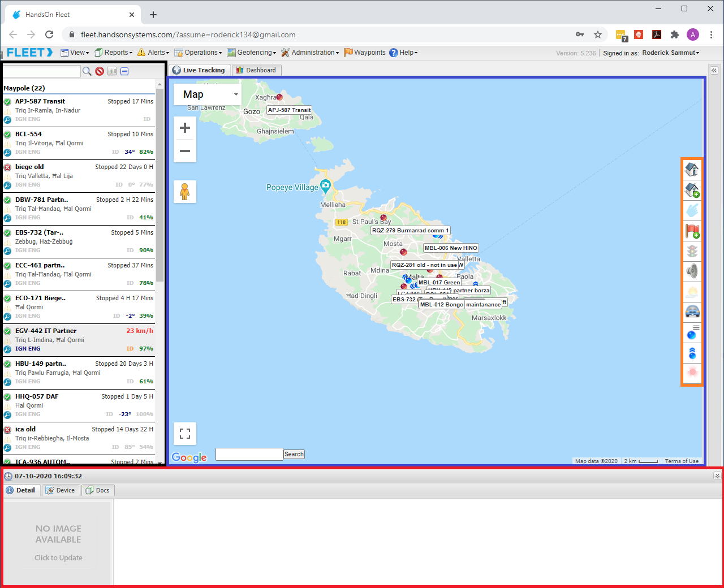Click the Maypole (22) group header
The image size is (724, 588).
point(79,88)
